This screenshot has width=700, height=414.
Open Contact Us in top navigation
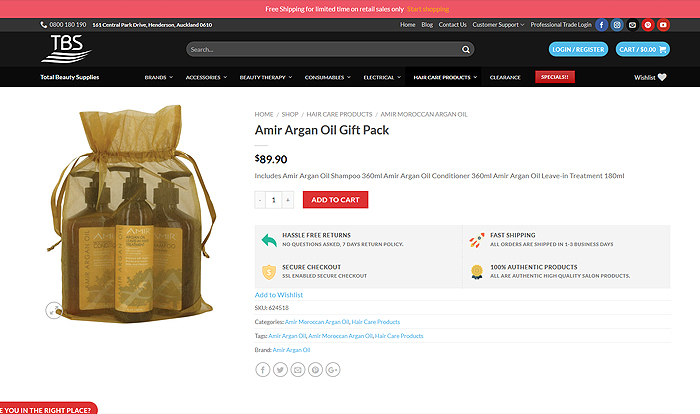452,25
